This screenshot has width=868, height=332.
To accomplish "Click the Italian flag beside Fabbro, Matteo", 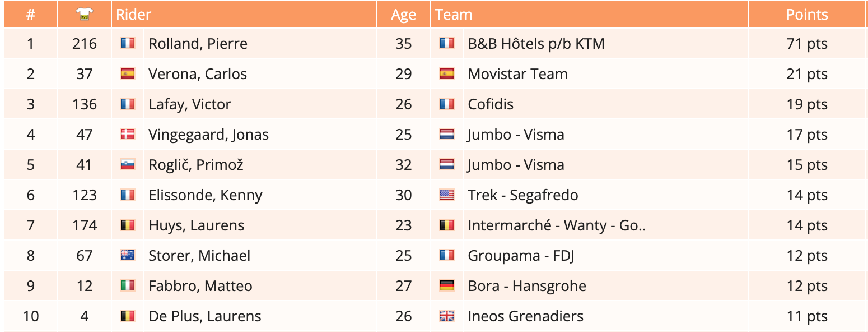I will [128, 286].
